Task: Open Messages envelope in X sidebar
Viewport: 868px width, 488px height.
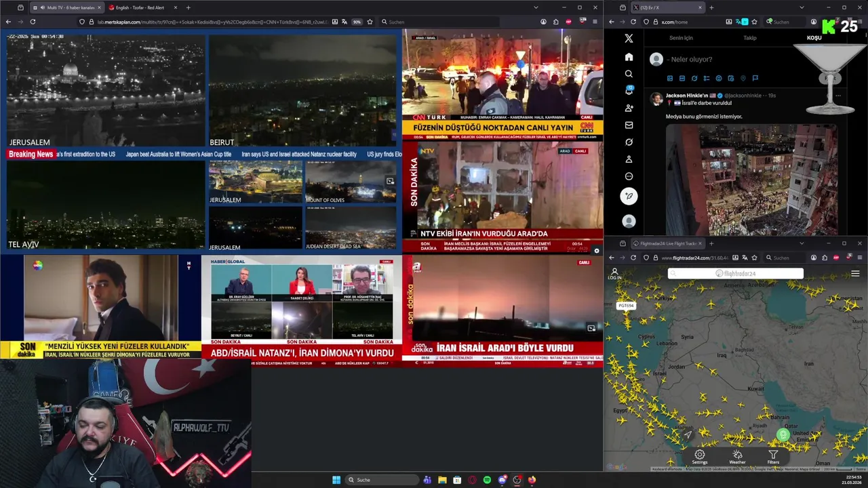Action: click(629, 125)
